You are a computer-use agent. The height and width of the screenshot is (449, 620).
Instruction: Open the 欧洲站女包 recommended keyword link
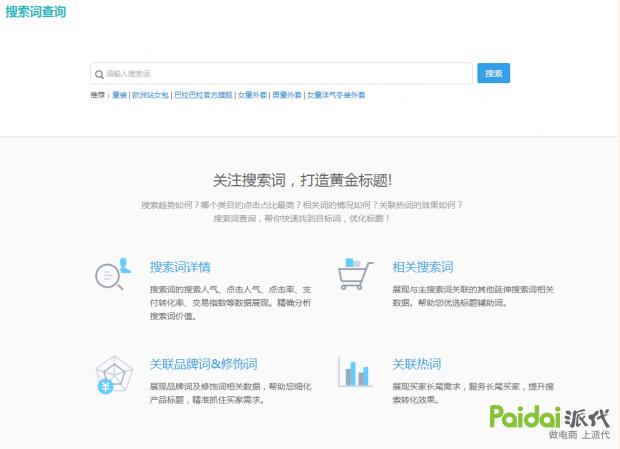(150, 95)
